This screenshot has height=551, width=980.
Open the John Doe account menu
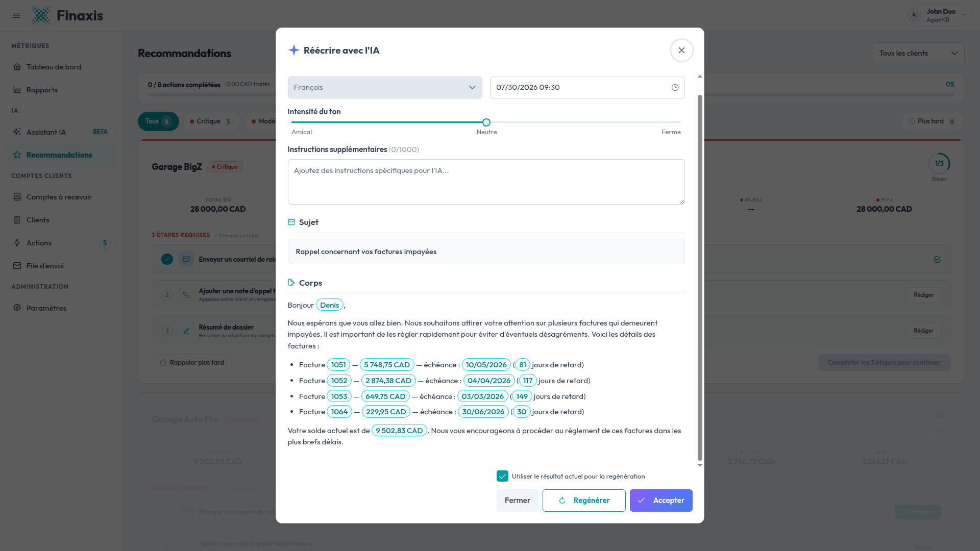pos(938,15)
